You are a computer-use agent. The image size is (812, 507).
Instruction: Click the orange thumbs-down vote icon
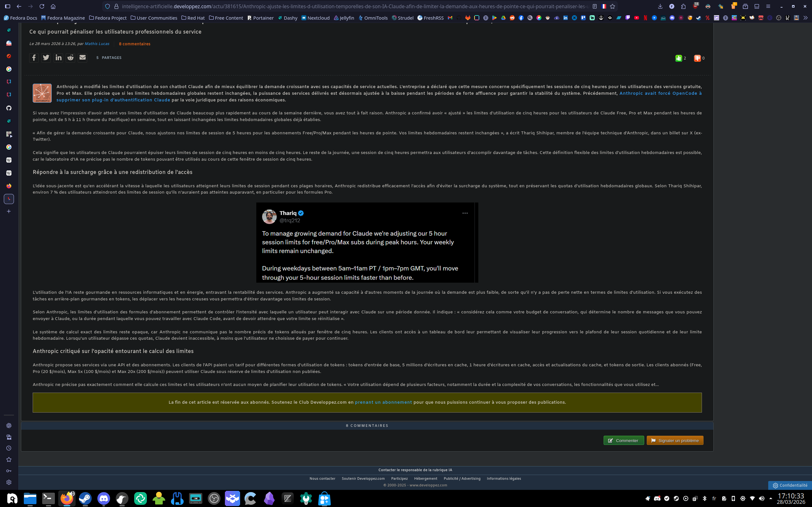697,58
